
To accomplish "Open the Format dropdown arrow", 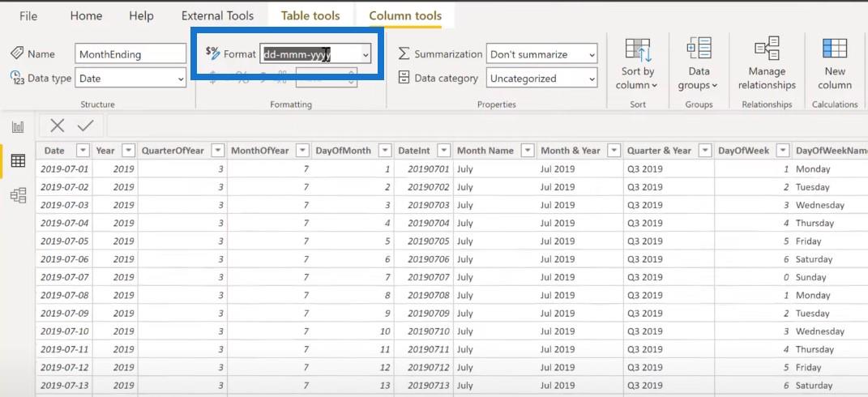I will click(366, 54).
